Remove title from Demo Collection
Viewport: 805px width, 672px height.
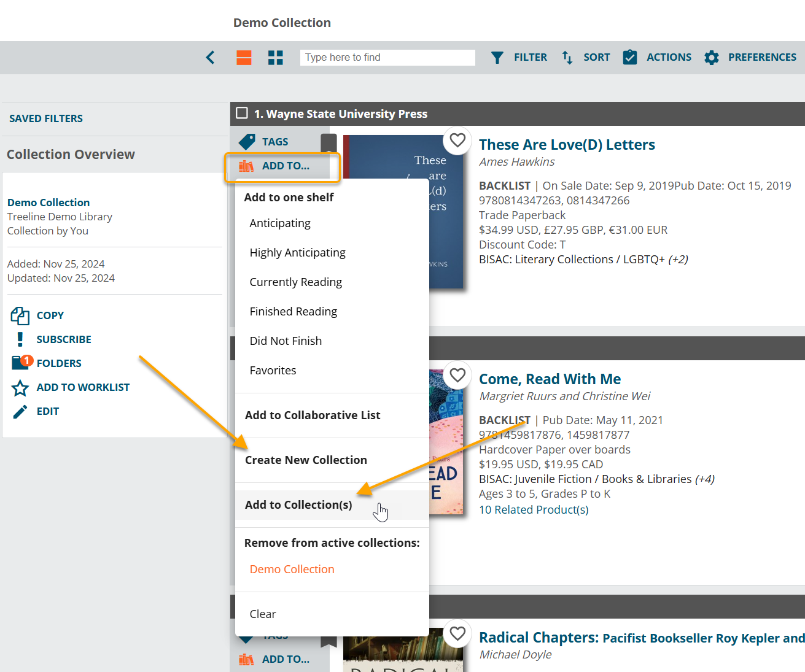click(x=292, y=570)
